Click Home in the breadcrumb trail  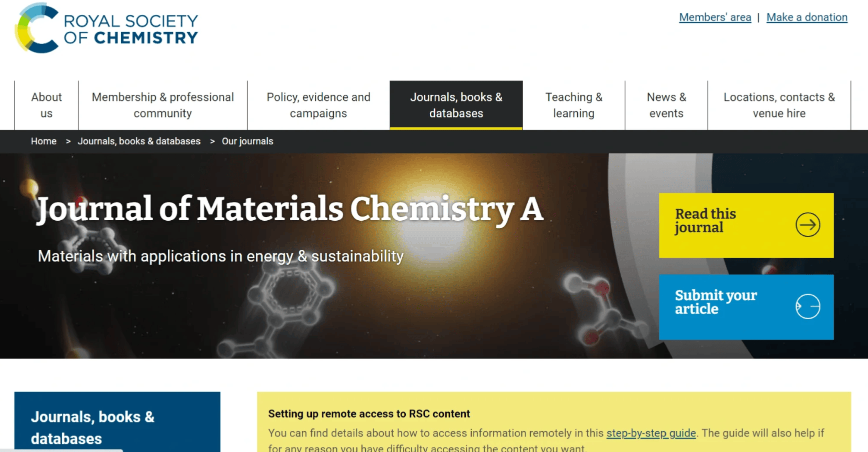pos(43,141)
